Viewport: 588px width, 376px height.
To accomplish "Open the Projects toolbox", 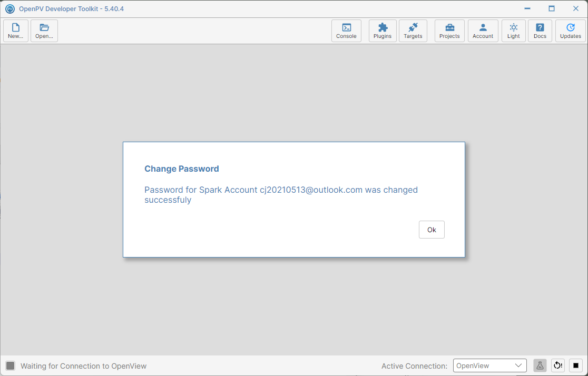I will pos(449,31).
